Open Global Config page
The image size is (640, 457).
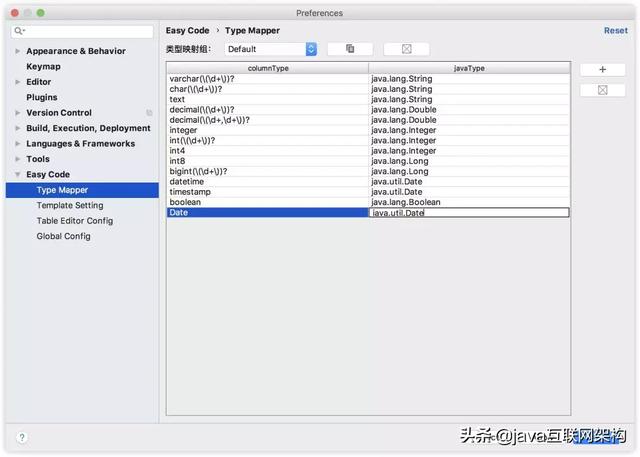[64, 236]
